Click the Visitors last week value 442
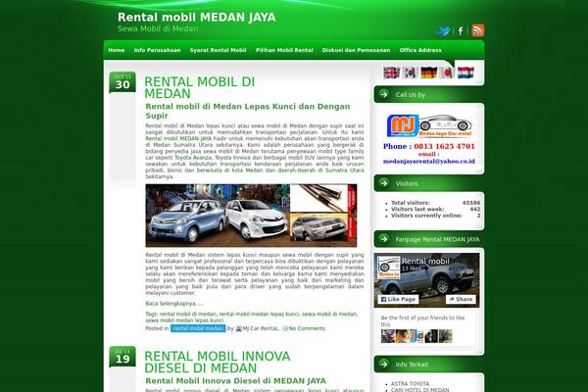The width and height of the screenshot is (588, 392). tap(474, 209)
